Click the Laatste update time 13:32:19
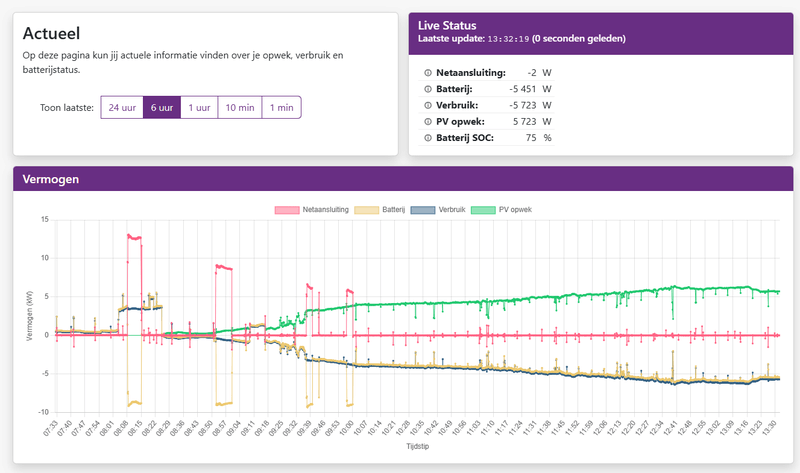The height and width of the screenshot is (473, 800). pos(508,39)
